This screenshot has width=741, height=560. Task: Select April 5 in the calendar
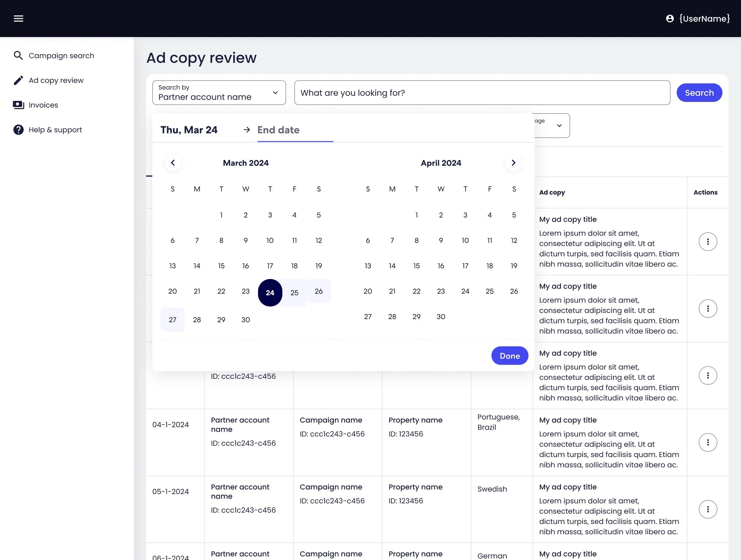[514, 215]
